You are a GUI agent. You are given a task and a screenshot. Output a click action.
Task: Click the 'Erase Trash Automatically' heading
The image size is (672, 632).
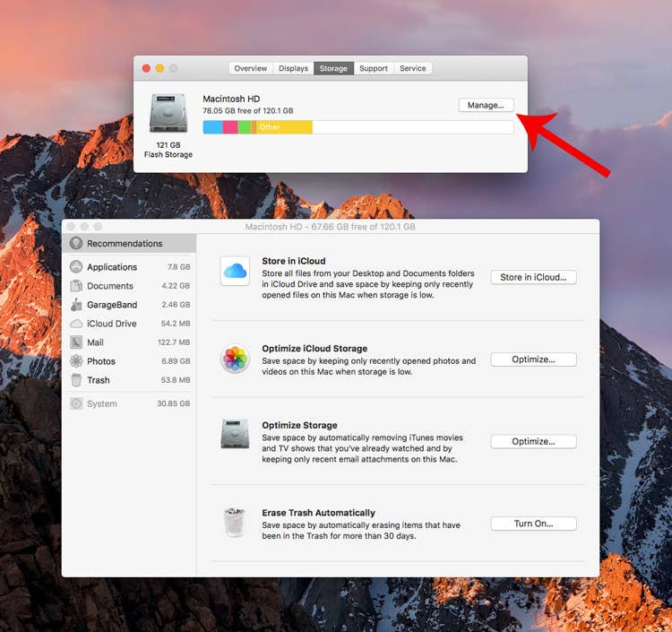(x=318, y=513)
